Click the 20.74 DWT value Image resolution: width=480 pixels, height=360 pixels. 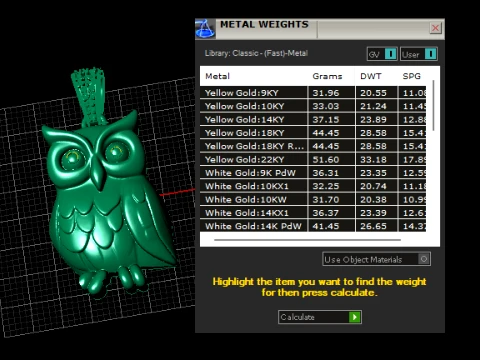tap(373, 186)
